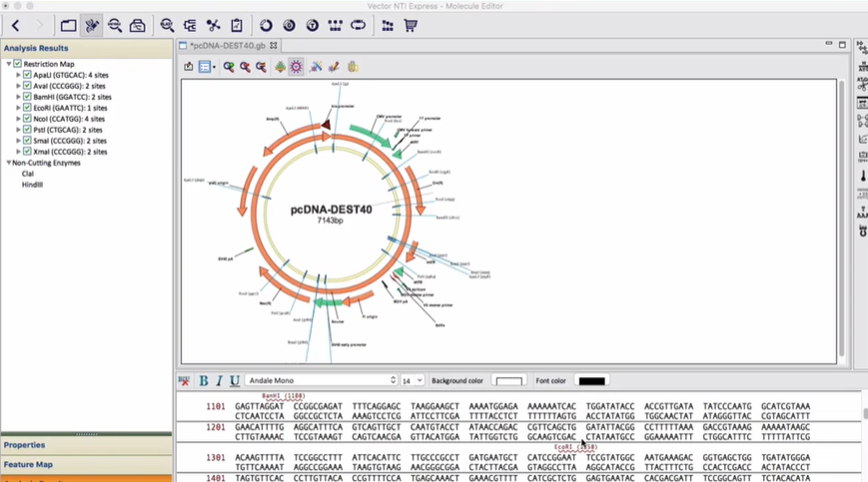Open the Andale Mono font dropdown

click(321, 380)
